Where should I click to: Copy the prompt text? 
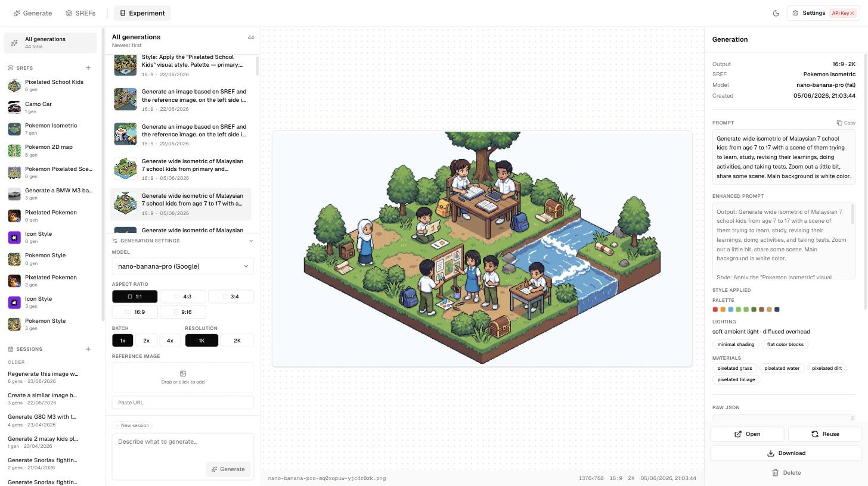(x=846, y=123)
